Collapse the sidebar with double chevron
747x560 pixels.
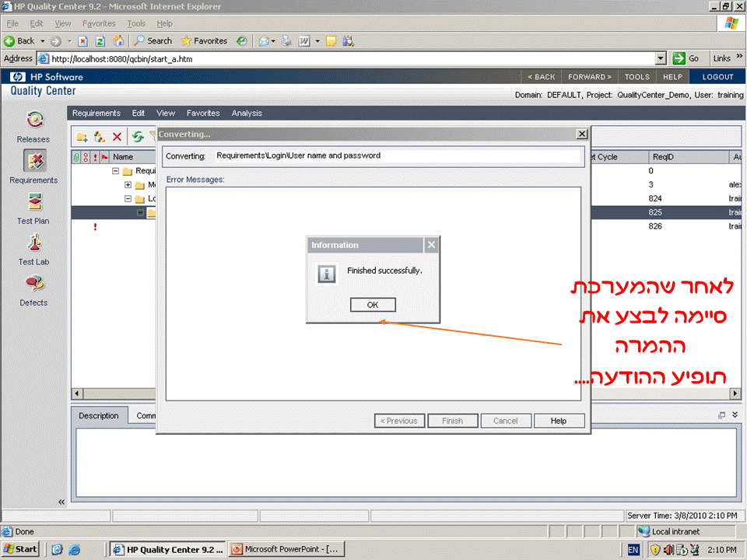tap(61, 502)
